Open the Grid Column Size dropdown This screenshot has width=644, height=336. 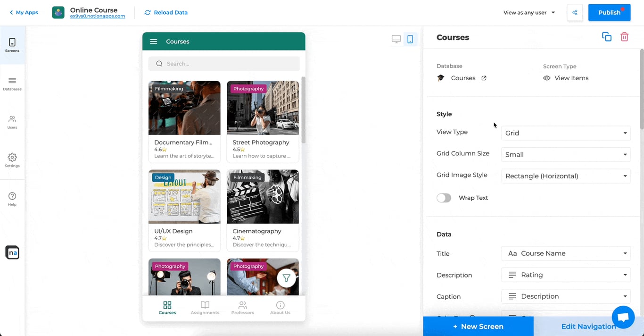566,154
